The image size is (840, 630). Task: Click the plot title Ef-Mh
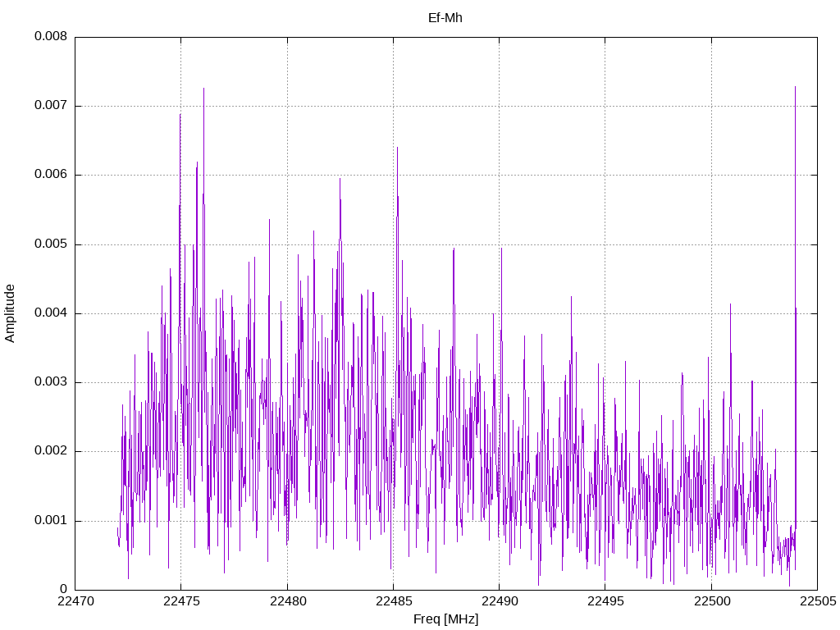coord(445,17)
